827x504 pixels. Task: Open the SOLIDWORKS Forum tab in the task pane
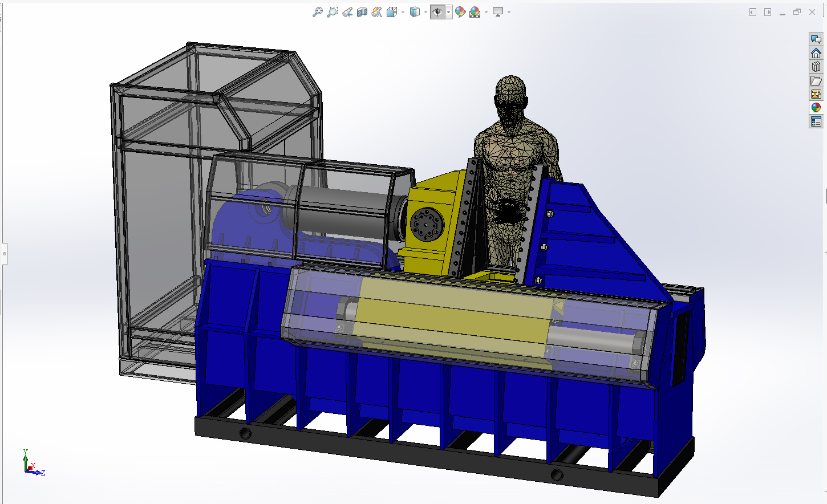816,39
